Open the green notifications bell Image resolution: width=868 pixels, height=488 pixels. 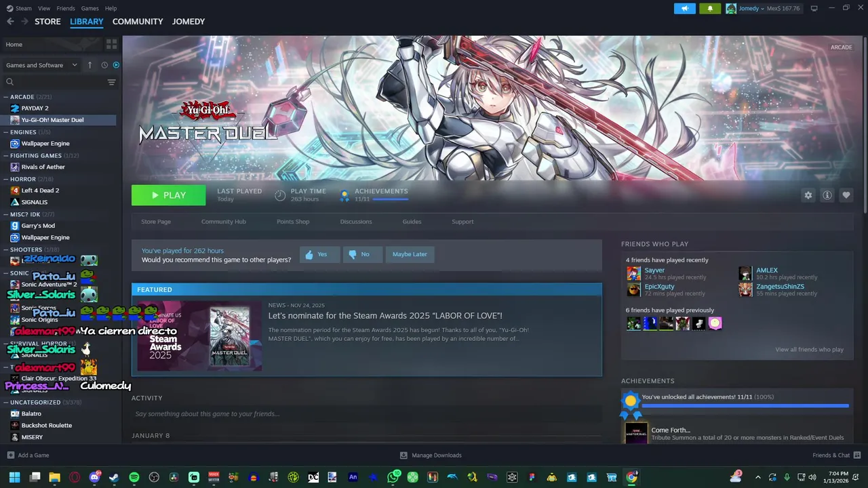pyautogui.click(x=710, y=8)
